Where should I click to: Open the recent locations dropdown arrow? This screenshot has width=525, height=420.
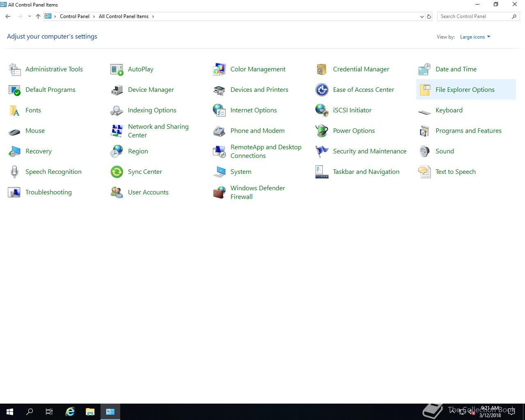[30, 16]
